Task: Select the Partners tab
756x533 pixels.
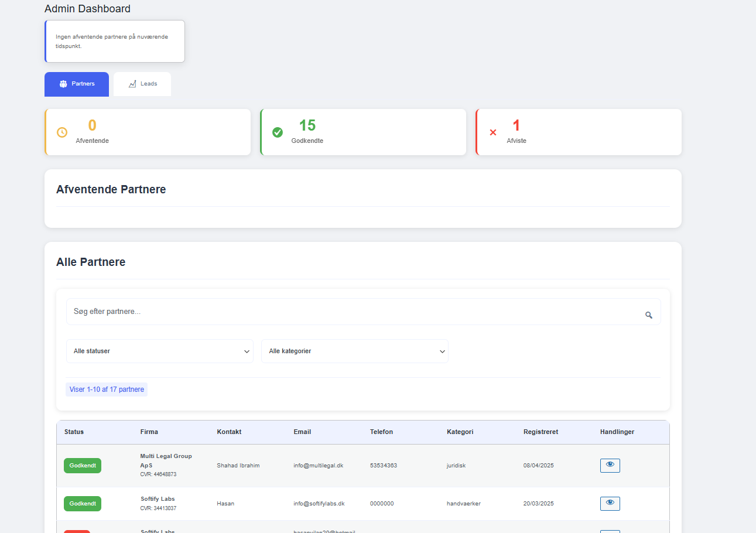Action: click(x=77, y=84)
